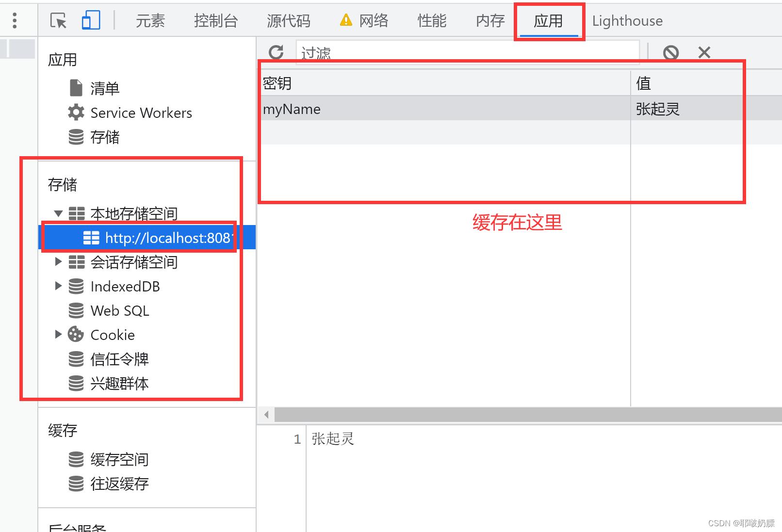Image resolution: width=782 pixels, height=532 pixels.
Task: Click the database icon beside 缓存空间
Action: (76, 459)
